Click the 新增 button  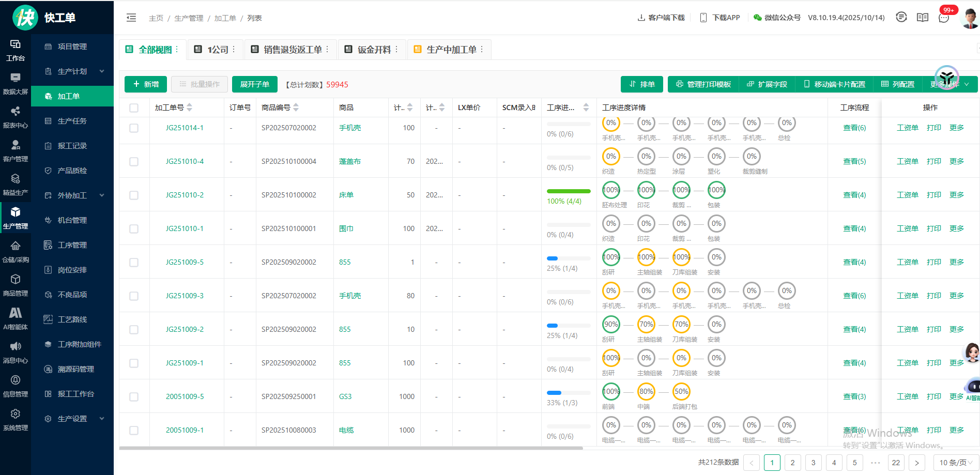coord(146,84)
